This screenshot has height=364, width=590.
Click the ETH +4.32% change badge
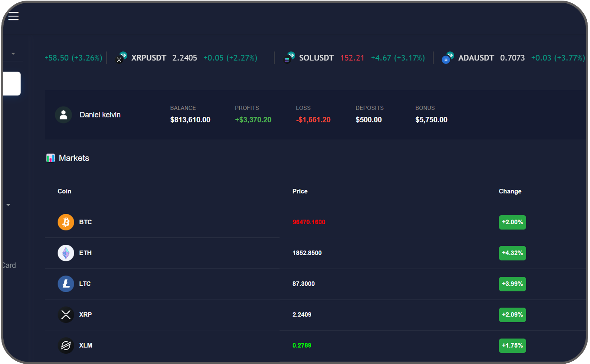pyautogui.click(x=512, y=253)
